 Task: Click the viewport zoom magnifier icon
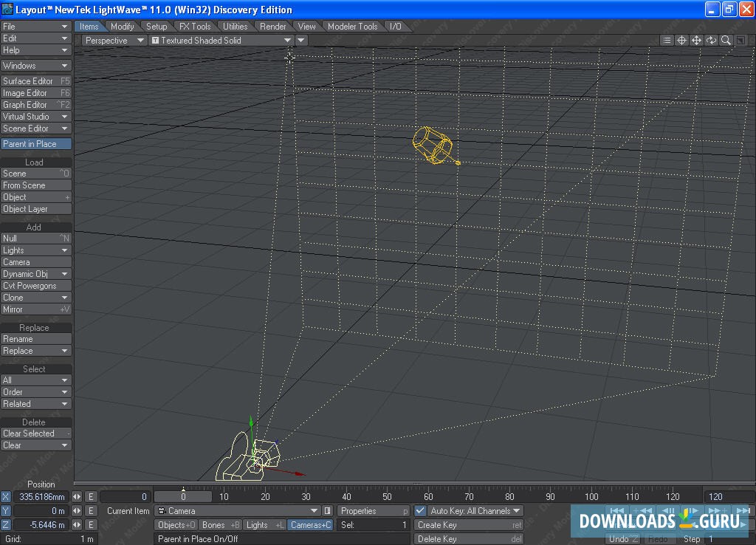tap(726, 41)
